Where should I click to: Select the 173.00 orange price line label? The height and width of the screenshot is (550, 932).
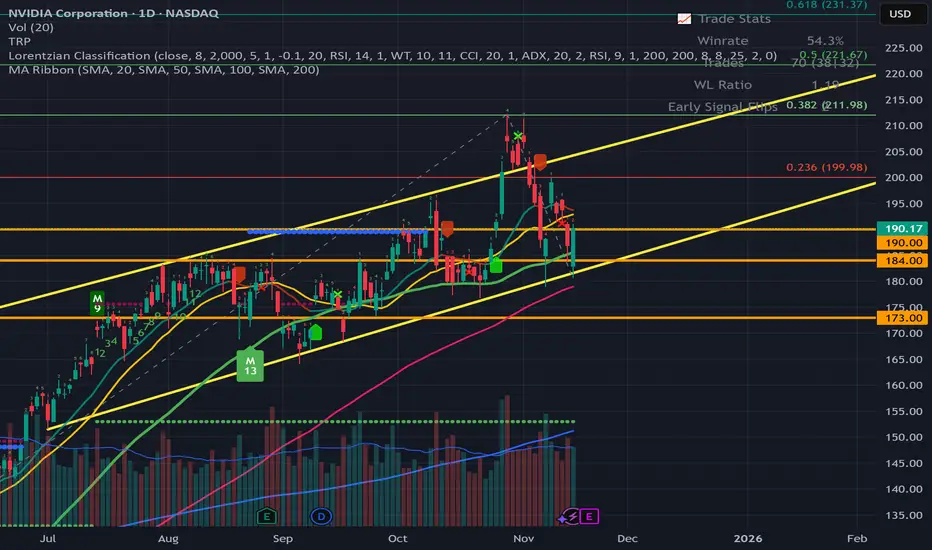903,318
